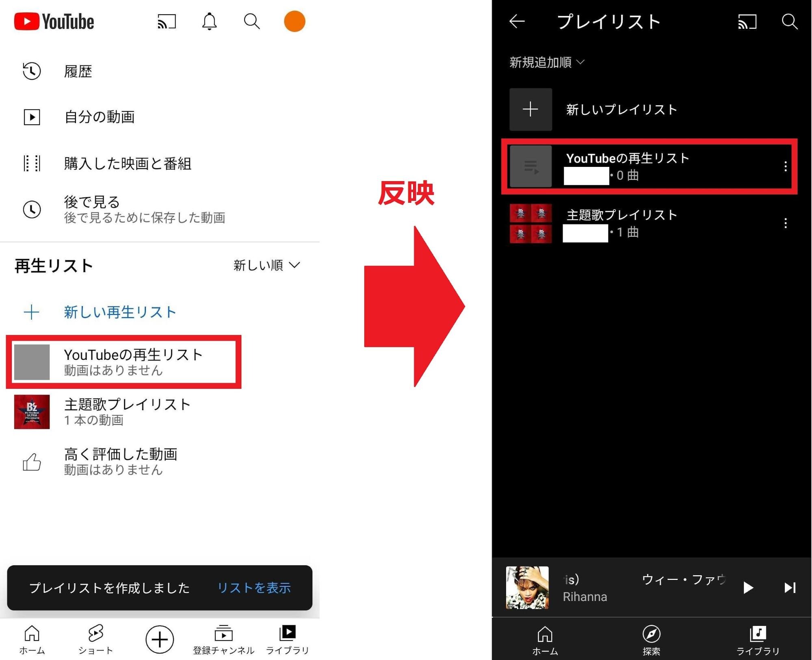Image resolution: width=812 pixels, height=660 pixels.
Task: Tap the history clock icon
Action: (32, 71)
